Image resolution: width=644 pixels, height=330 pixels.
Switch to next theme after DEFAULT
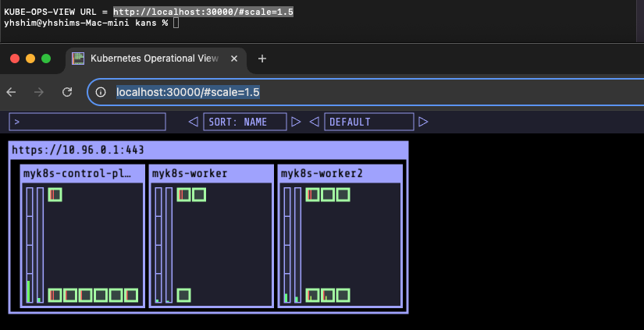[423, 122]
